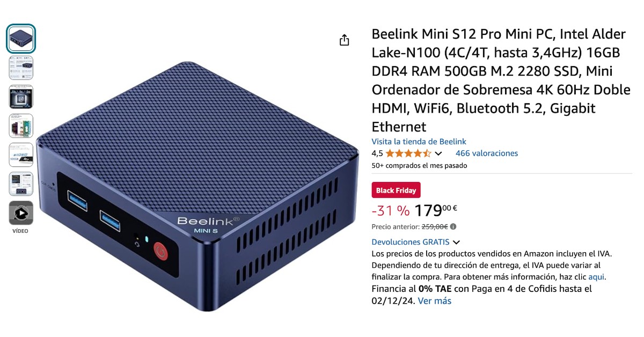Open Devoluciones GRATIS details
The image size is (644, 337).
pos(411,242)
